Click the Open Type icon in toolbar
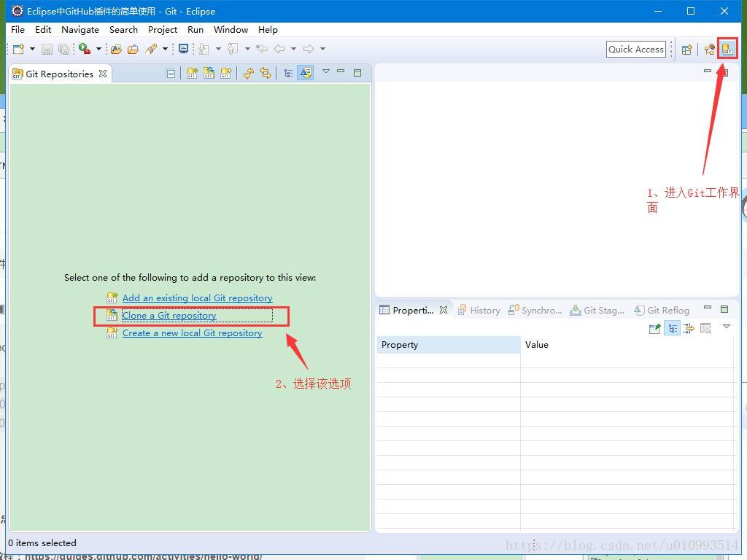This screenshot has height=560, width=747. point(116,49)
